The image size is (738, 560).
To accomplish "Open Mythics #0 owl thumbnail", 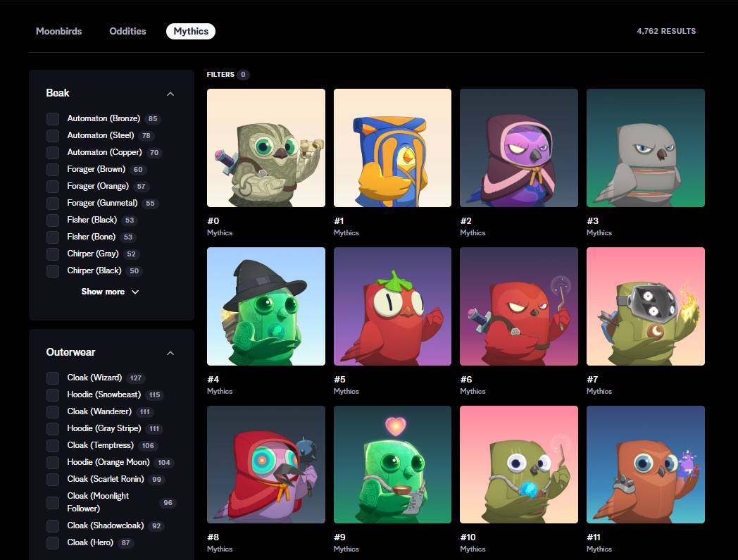I will coord(265,148).
